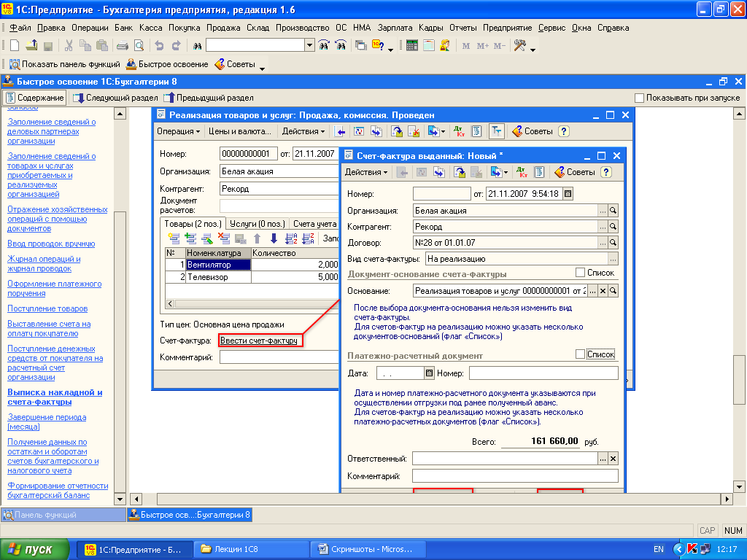This screenshot has width=747, height=560.
Task: Open selection button for Ответственный field
Action: [x=603, y=459]
